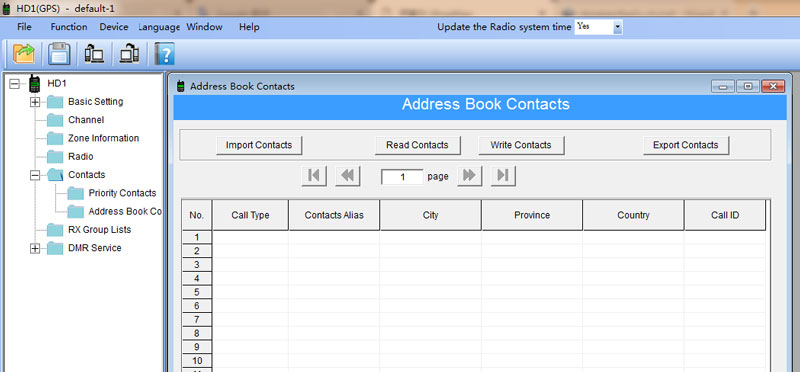This screenshot has height=372, width=800.
Task: Select the Call ID column header
Action: tap(725, 215)
